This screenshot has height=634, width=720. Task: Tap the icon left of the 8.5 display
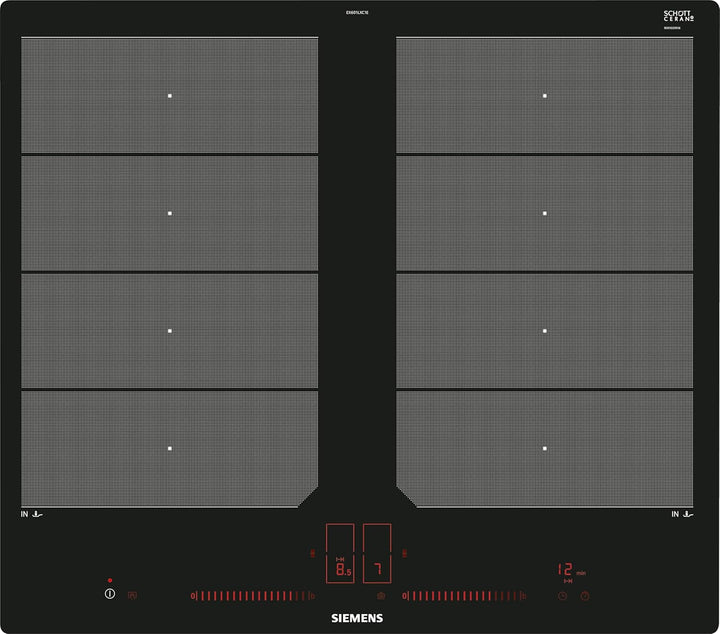[x=312, y=552]
